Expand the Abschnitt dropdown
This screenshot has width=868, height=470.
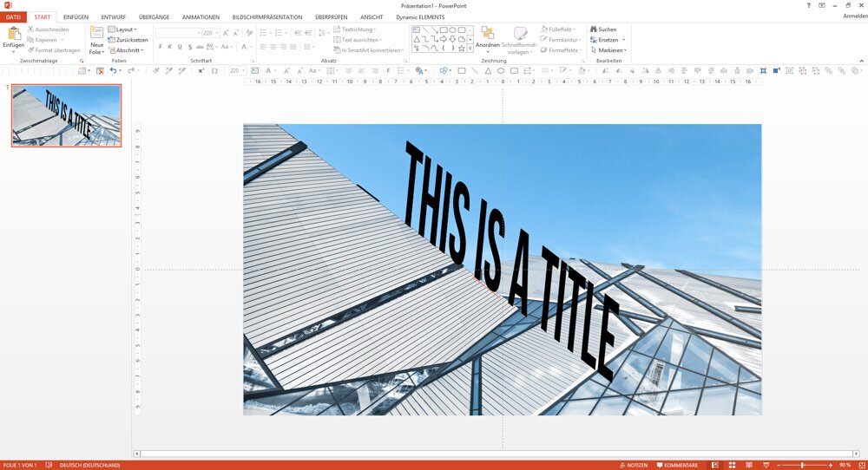(x=128, y=50)
